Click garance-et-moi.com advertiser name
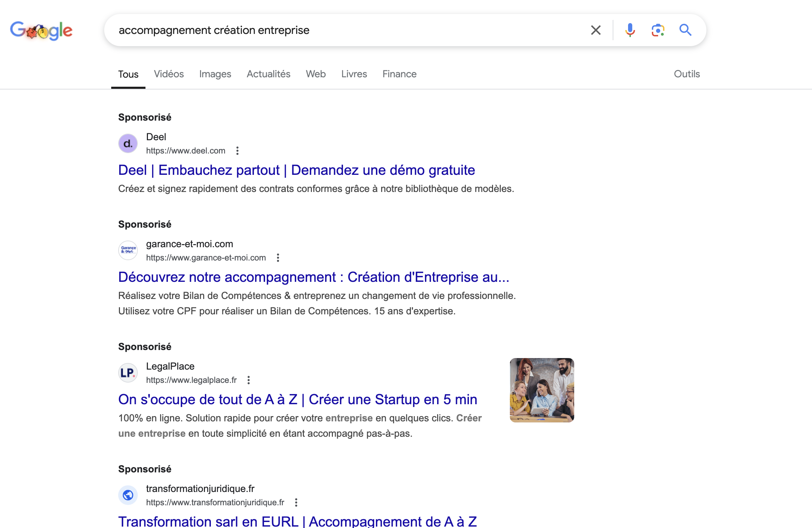The image size is (812, 528). (190, 244)
